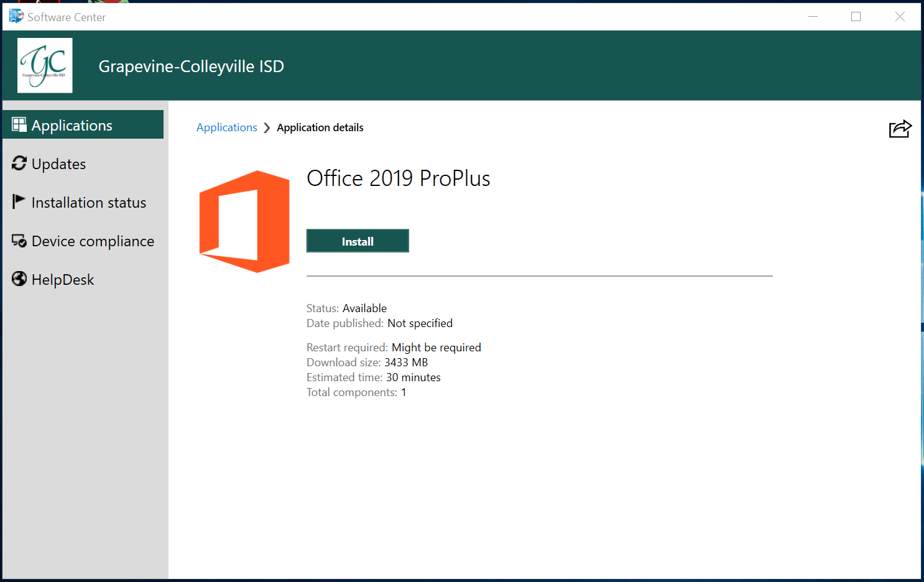This screenshot has height=582, width=924.
Task: Click the Might be required restart text
Action: 436,347
